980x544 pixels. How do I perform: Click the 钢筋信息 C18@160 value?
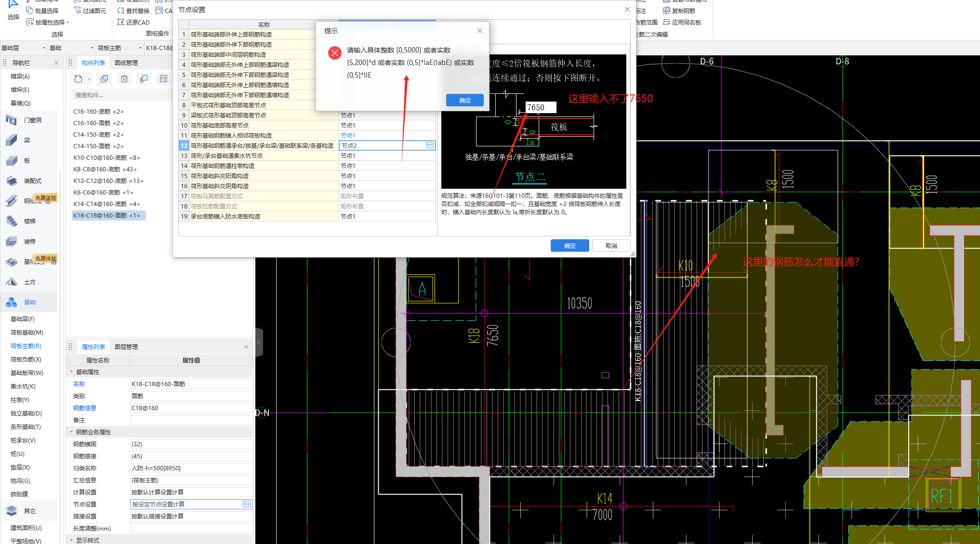pyautogui.click(x=191, y=408)
